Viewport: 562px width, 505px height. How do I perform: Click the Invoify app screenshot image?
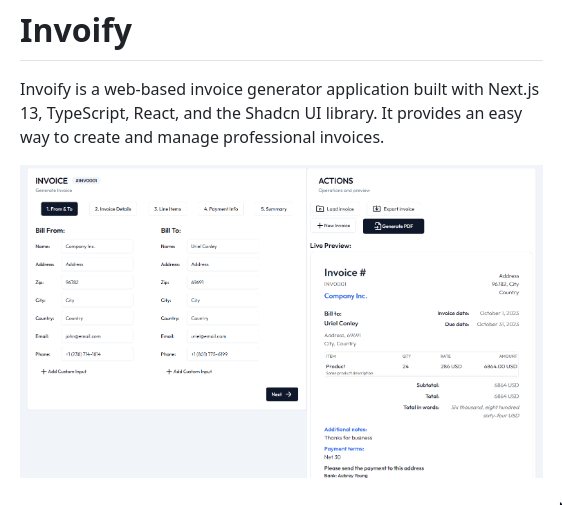click(281, 321)
